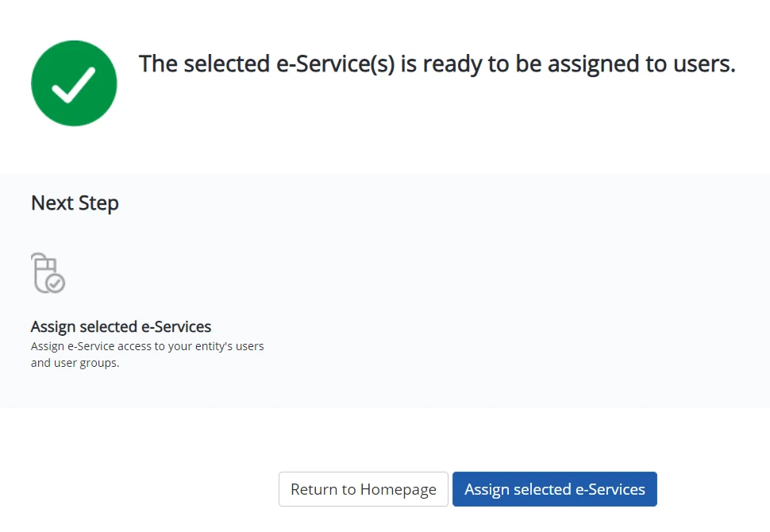
Task: Click the mouse with checkmark icon
Action: coord(48,272)
